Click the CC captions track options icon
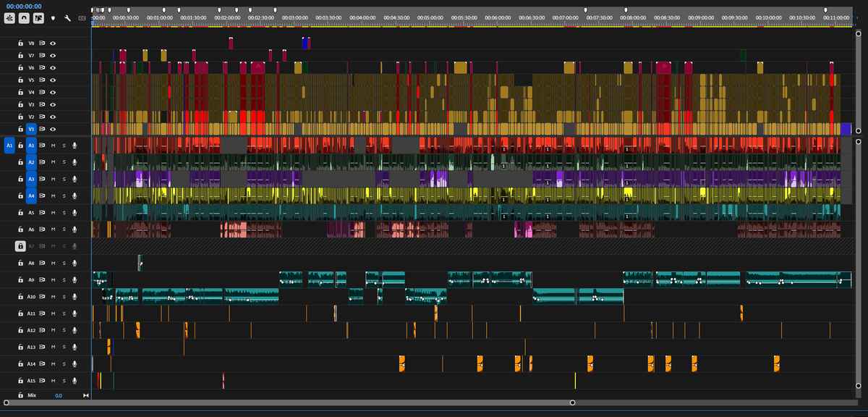This screenshot has width=868, height=417. click(81, 17)
